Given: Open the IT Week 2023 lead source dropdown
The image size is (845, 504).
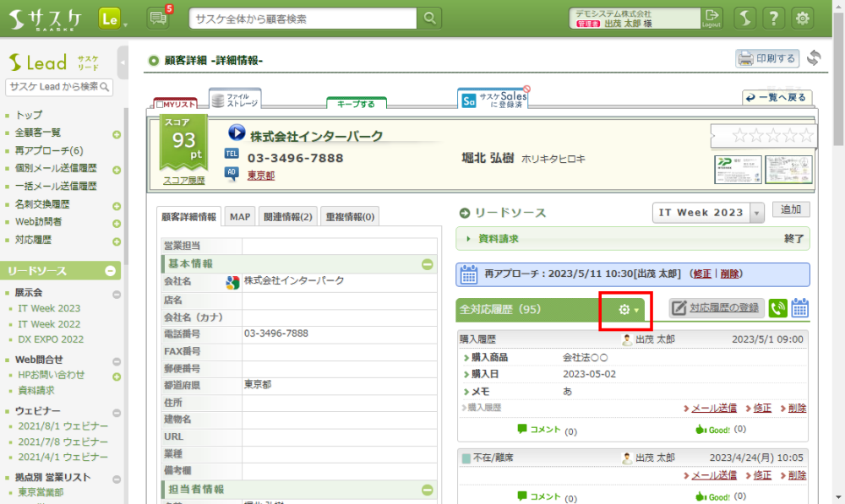Looking at the screenshot, I should 756,213.
